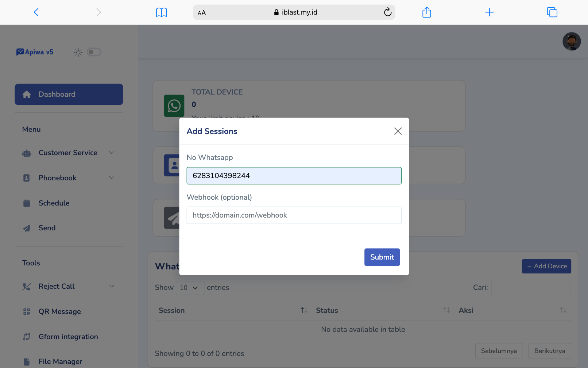The image size is (588, 368).
Task: Click the Apiwa v5 logo
Action: (35, 52)
